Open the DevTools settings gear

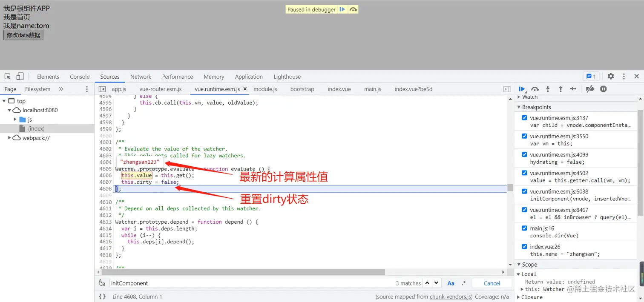tap(611, 77)
